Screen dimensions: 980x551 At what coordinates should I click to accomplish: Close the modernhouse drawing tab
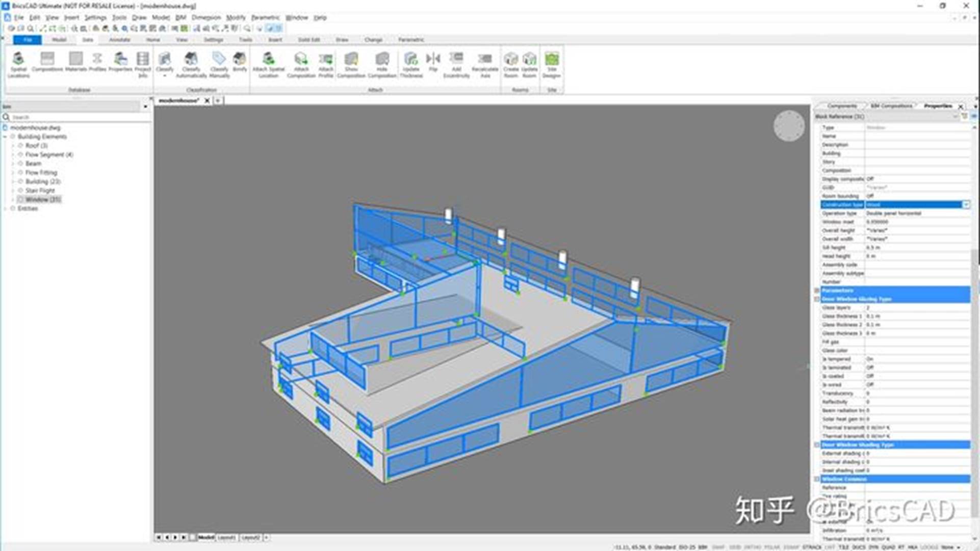pyautogui.click(x=207, y=100)
